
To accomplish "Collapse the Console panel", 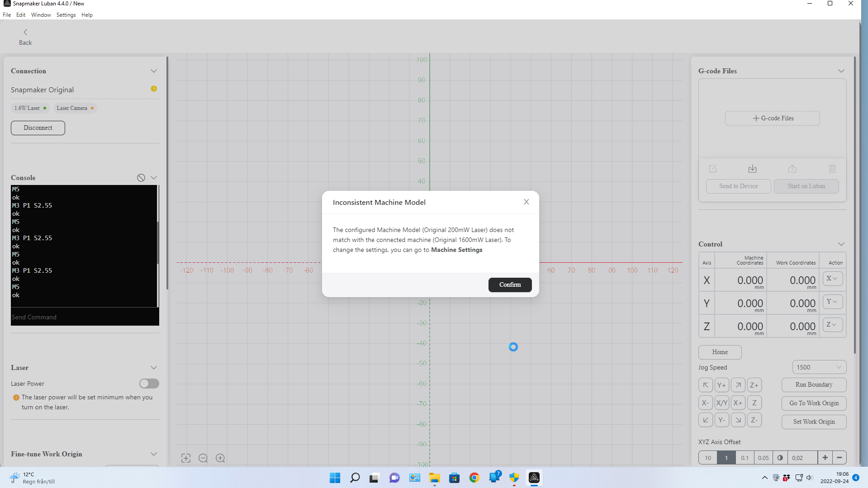I will point(154,178).
